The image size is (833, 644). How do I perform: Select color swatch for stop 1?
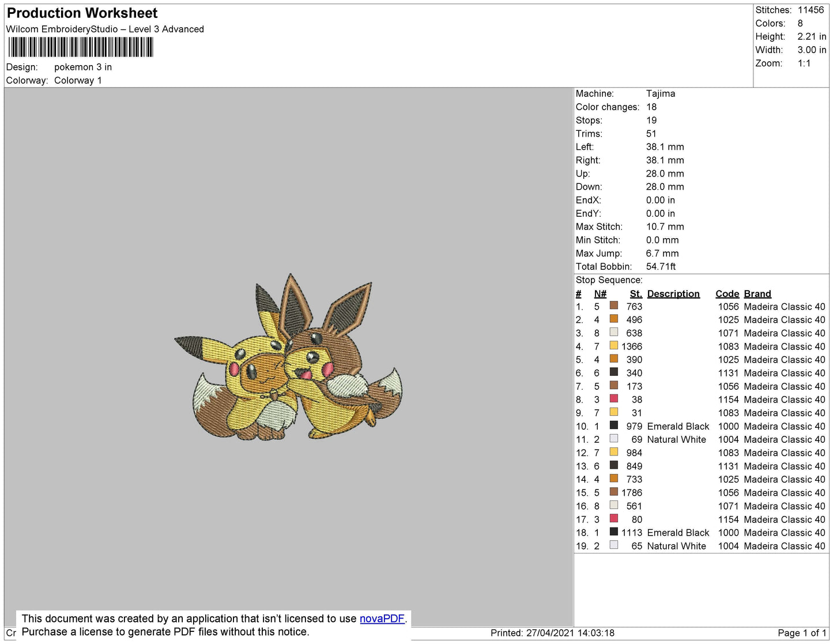[x=614, y=306]
